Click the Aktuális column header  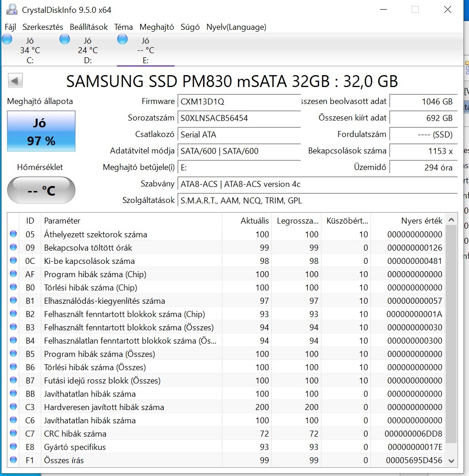pos(247,221)
